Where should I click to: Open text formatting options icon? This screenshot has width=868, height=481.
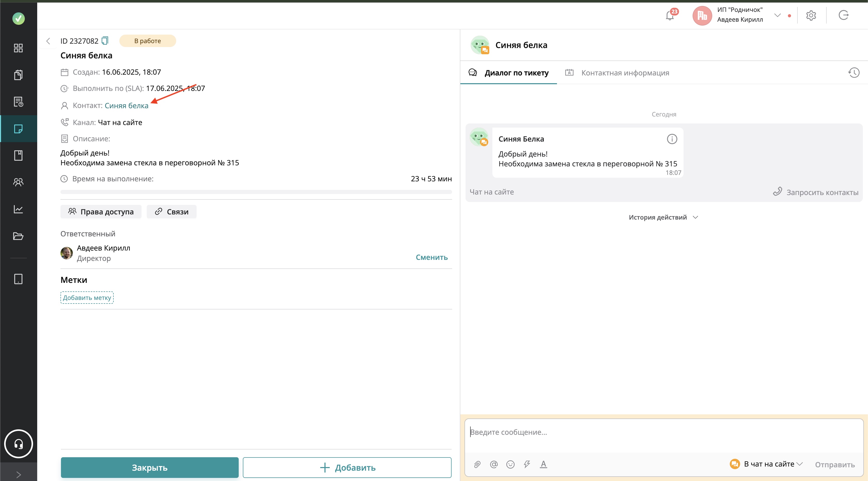[543, 464]
